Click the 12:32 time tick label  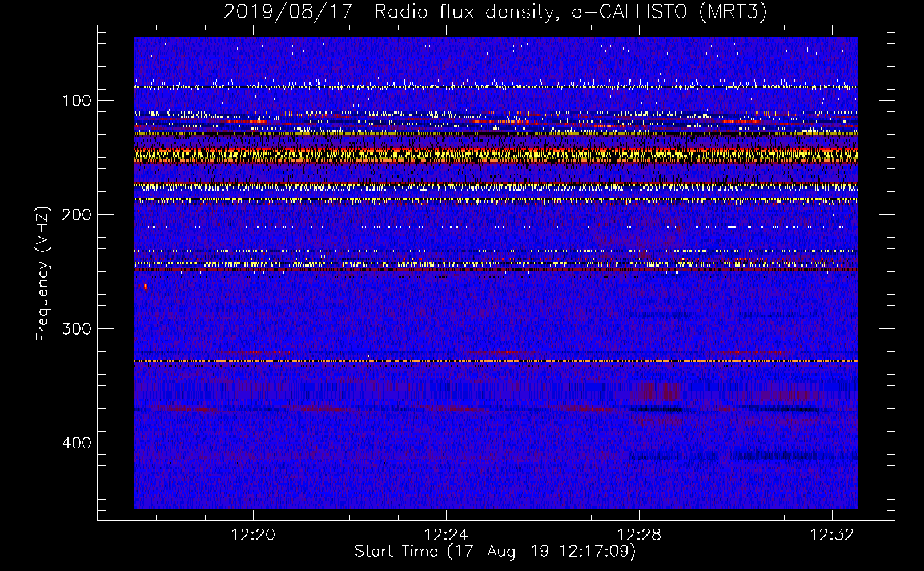point(832,534)
